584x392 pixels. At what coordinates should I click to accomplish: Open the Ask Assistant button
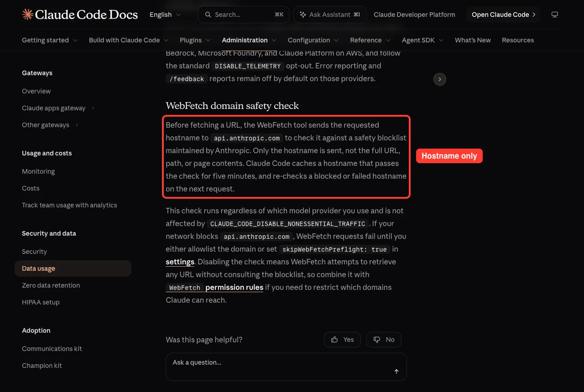coord(330,15)
